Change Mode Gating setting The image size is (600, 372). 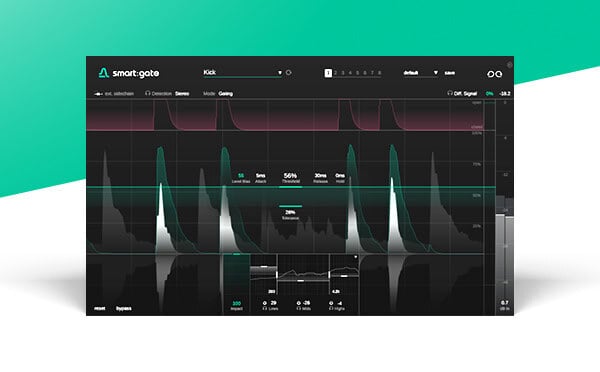pyautogui.click(x=225, y=93)
